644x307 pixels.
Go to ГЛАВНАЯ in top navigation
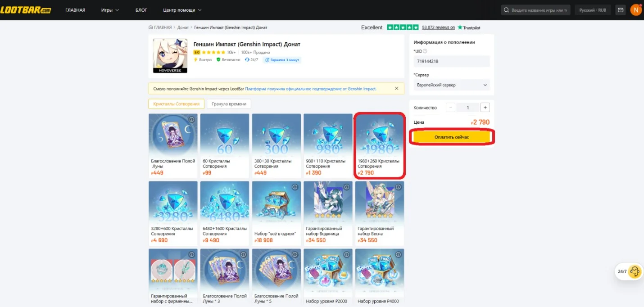click(x=75, y=10)
